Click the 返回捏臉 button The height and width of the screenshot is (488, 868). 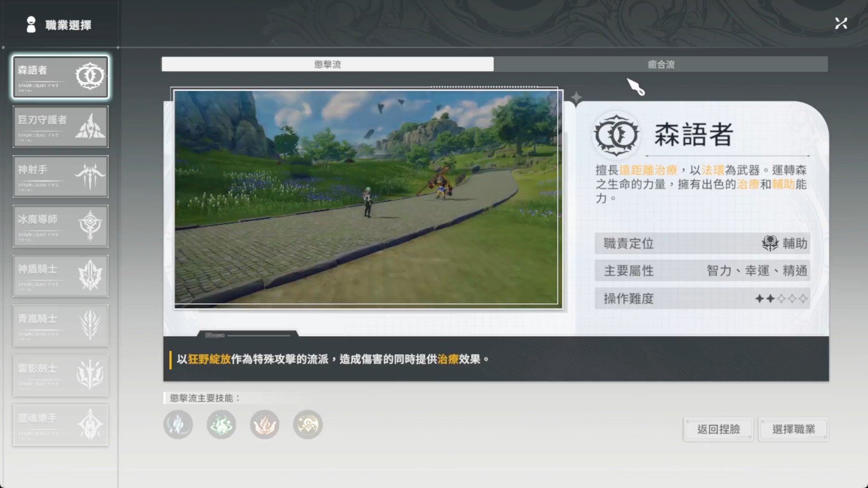[x=718, y=429]
